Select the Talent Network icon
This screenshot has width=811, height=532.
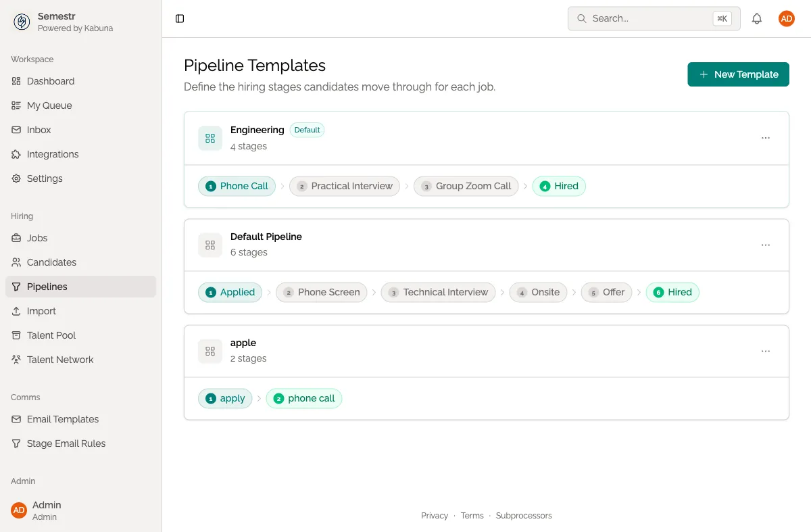[16, 360]
